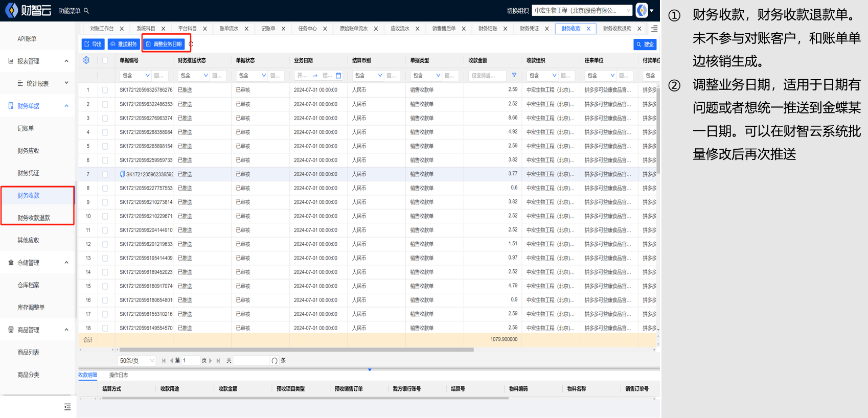Go to the next page arrow

(211, 361)
